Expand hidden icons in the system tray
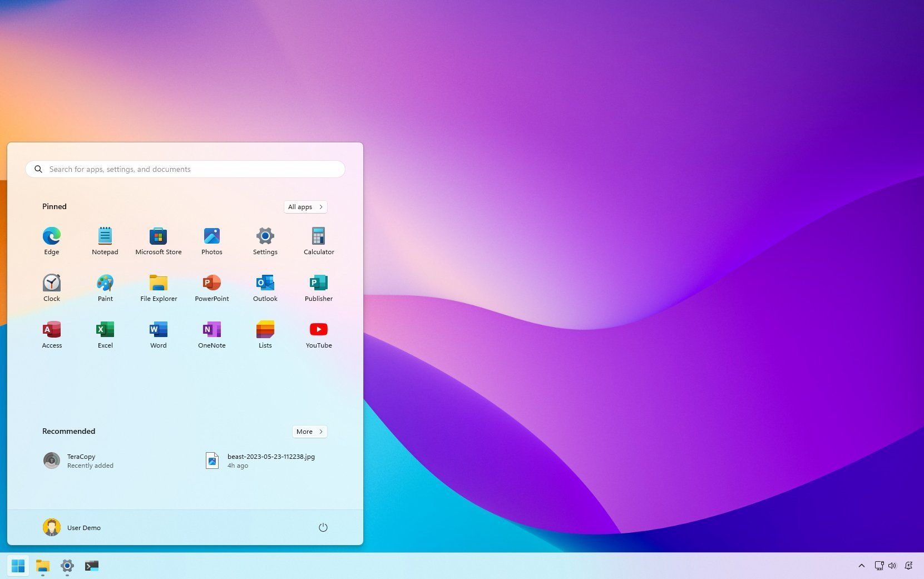Screen dimensions: 924x579 tap(862, 566)
